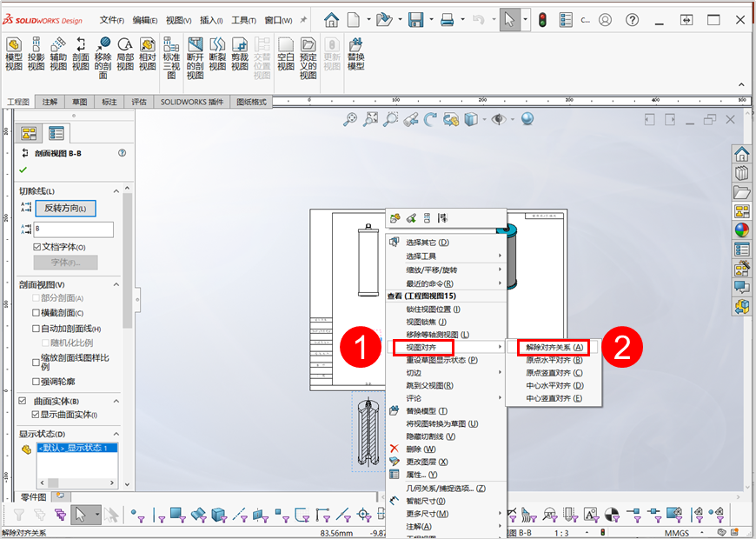Click the section label input field containing B
This screenshot has height=539, width=756.
73,230
